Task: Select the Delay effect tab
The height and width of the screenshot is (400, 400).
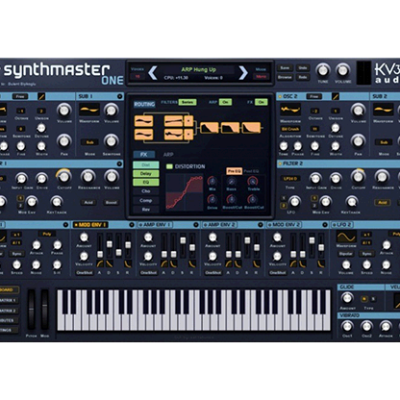Action: 146,173
